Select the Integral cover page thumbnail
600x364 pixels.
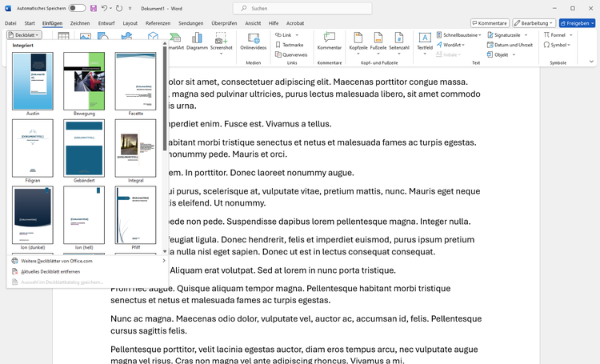coord(135,148)
